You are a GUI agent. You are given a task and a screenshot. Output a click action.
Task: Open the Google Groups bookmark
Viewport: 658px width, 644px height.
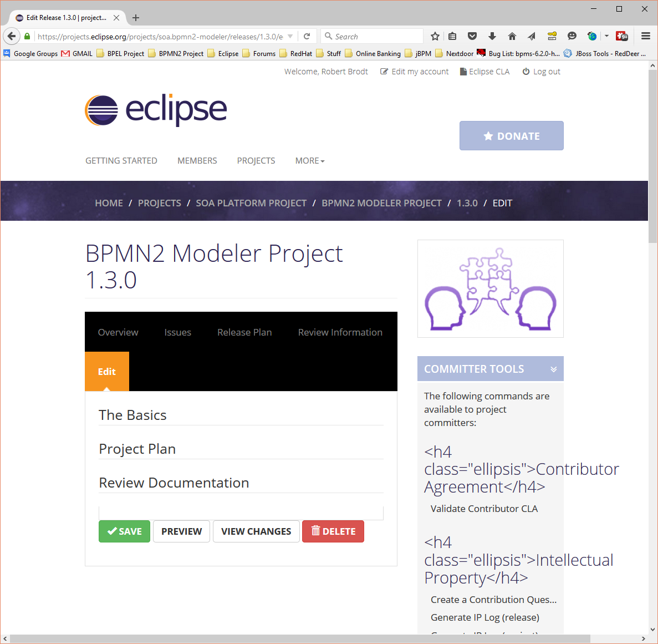tap(30, 54)
